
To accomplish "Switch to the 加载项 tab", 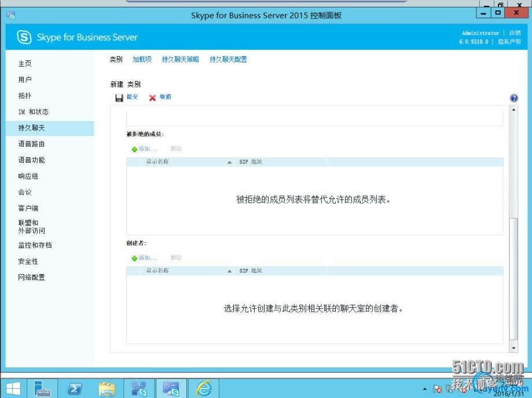I will 142,60.
